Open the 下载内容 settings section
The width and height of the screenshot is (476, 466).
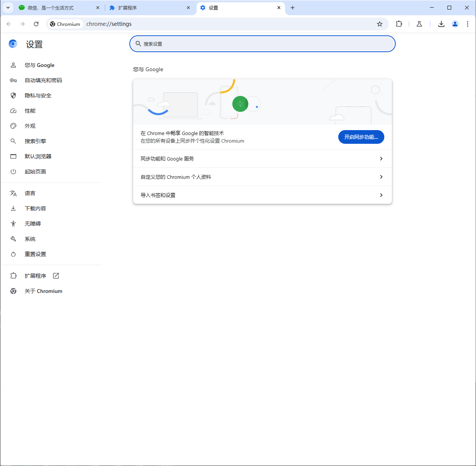click(x=35, y=208)
